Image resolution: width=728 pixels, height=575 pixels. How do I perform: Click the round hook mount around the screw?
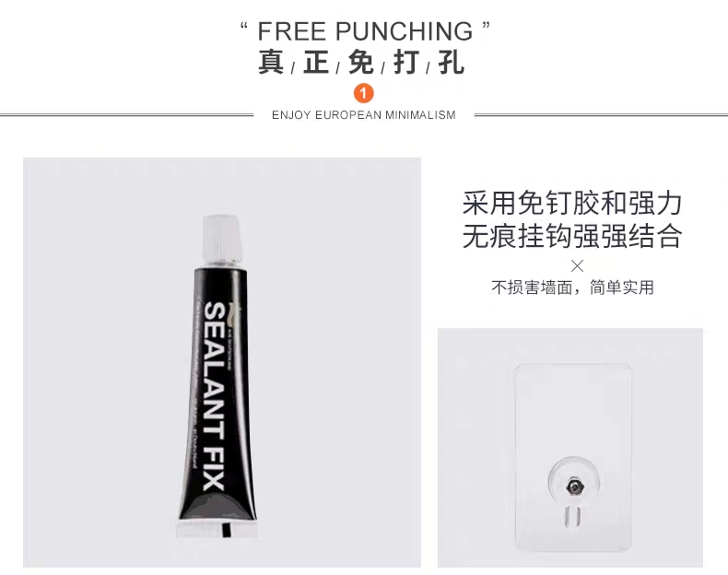[x=574, y=482]
